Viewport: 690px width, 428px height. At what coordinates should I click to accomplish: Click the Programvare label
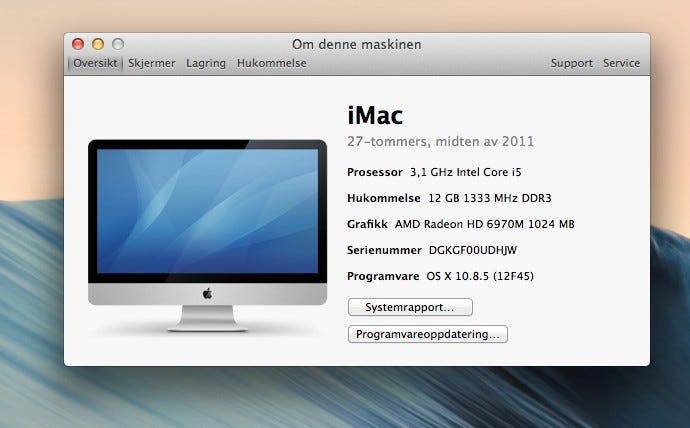coord(383,276)
